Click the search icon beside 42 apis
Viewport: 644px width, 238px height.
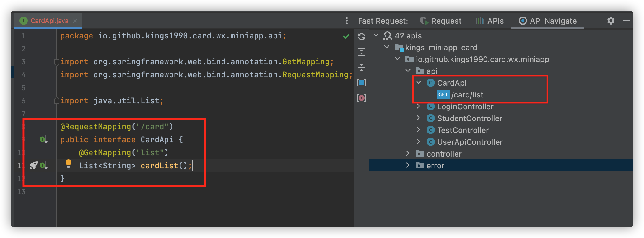point(387,36)
